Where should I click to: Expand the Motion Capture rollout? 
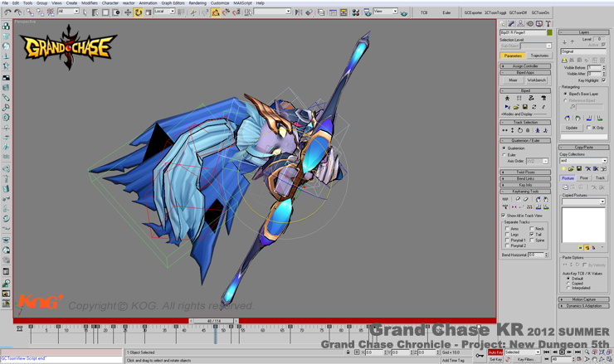pyautogui.click(x=584, y=299)
